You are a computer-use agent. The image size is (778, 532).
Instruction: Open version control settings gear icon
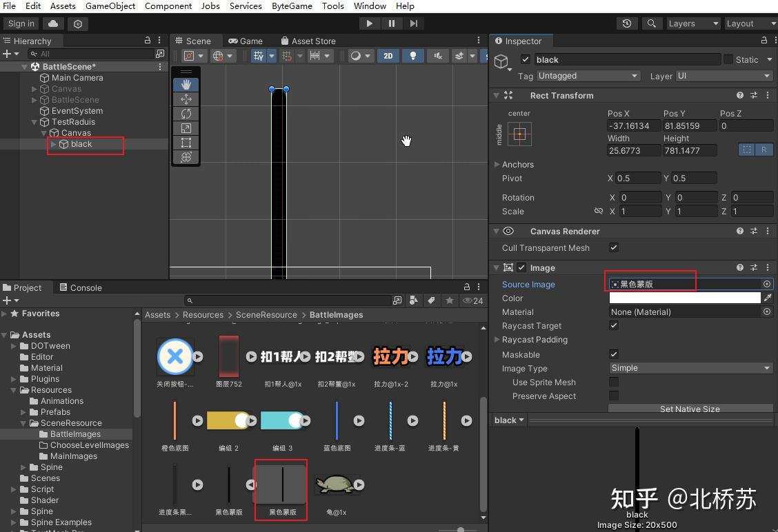78,24
